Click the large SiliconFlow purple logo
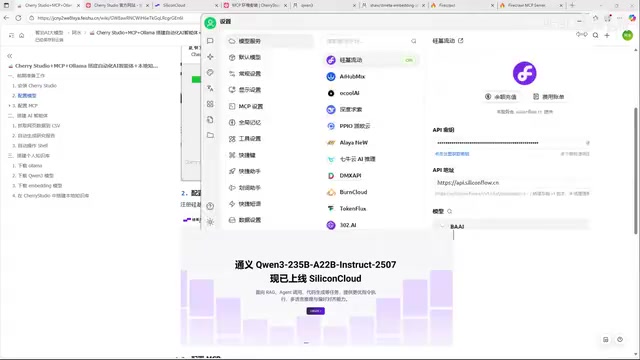640x360 pixels. [x=524, y=73]
